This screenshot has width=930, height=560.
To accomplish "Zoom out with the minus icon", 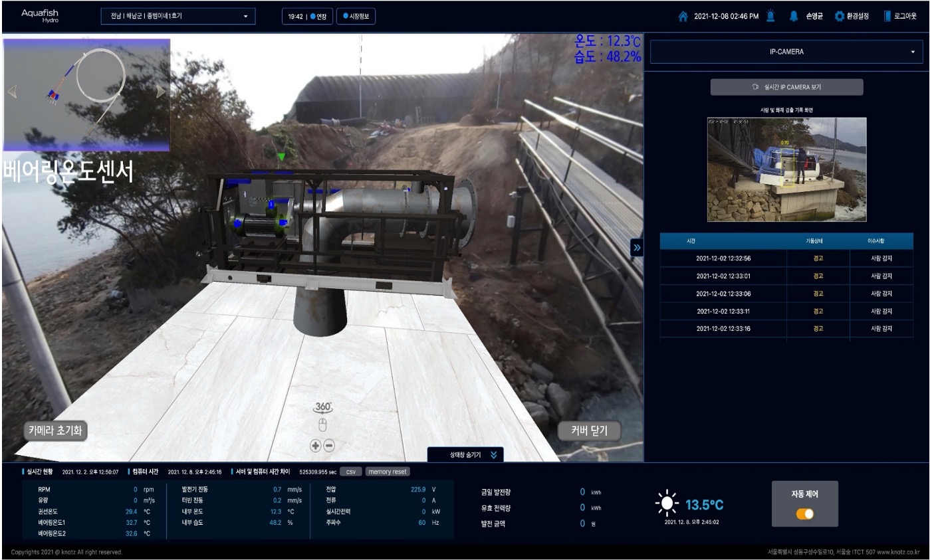I will click(329, 446).
